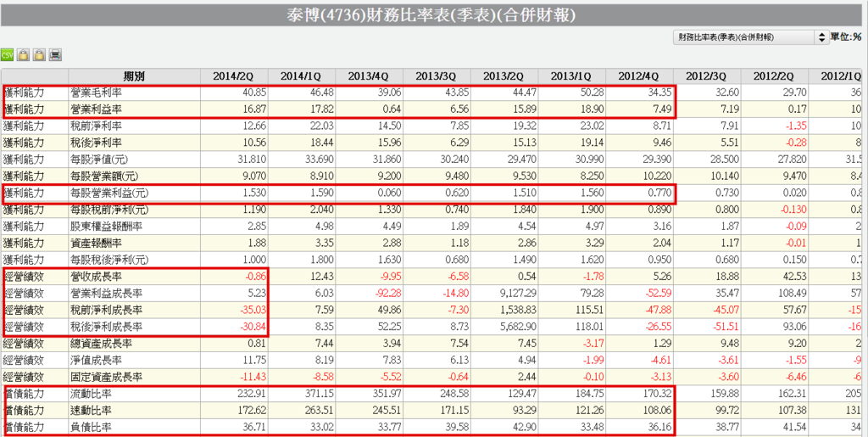Click the -11.43 fixed asset growth value
Viewport: 868px width, 437px height.
click(253, 377)
